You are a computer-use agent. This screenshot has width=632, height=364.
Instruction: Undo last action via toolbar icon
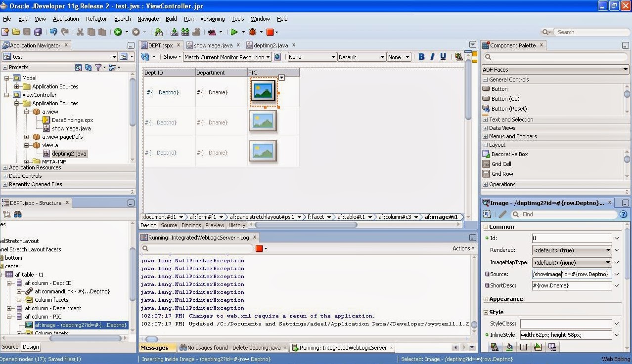click(x=53, y=31)
